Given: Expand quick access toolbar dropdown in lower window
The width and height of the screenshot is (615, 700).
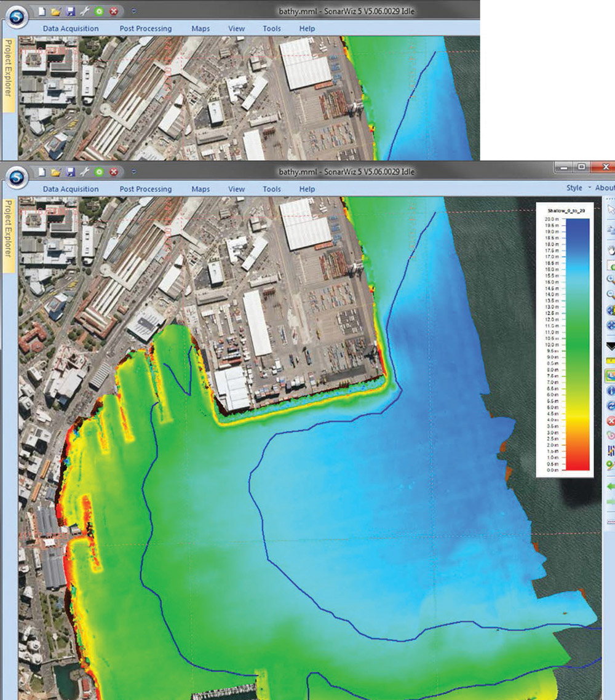Looking at the screenshot, I should click(x=134, y=172).
